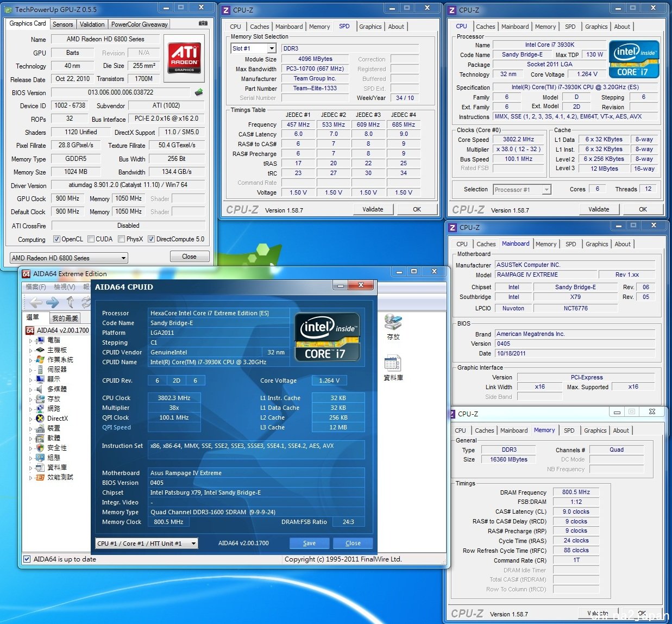
Task: Click Close button in GPU-Z
Action: click(x=189, y=257)
